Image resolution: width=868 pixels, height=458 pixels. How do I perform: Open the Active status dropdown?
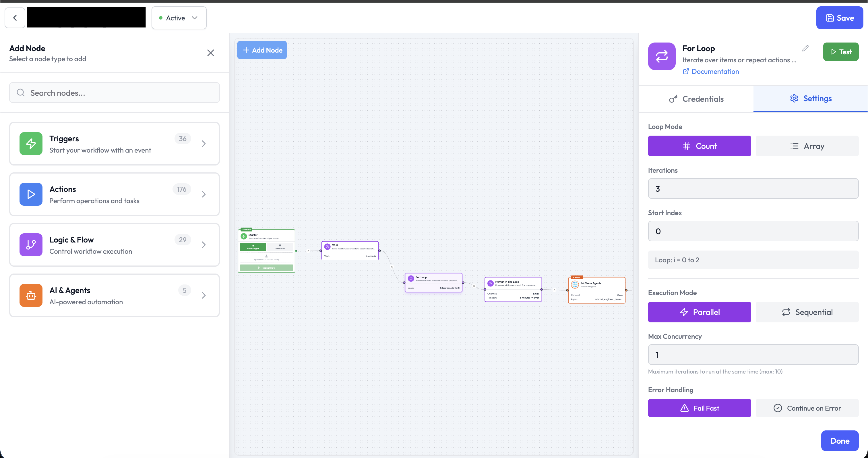pos(179,18)
